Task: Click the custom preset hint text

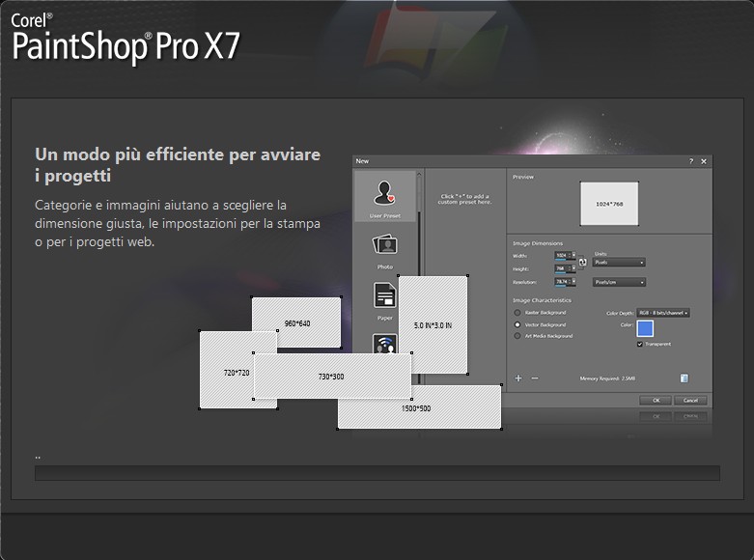Action: (x=464, y=199)
